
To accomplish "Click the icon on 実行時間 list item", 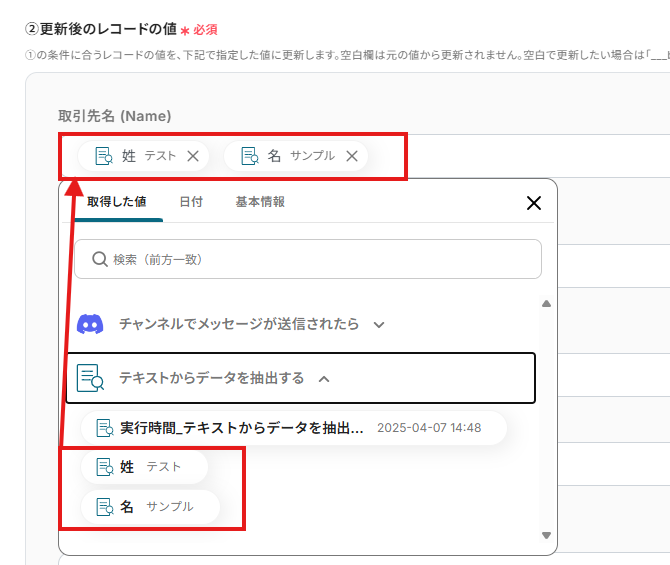I will point(105,428).
